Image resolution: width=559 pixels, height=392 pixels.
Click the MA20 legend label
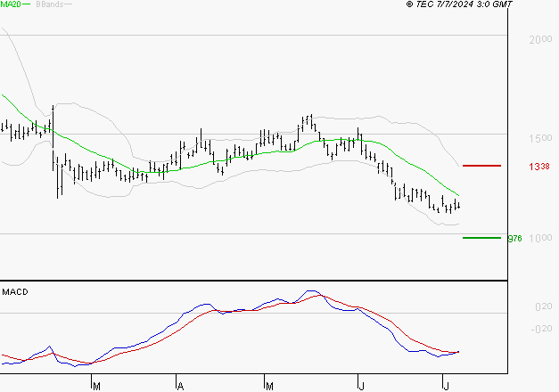click(x=11, y=4)
